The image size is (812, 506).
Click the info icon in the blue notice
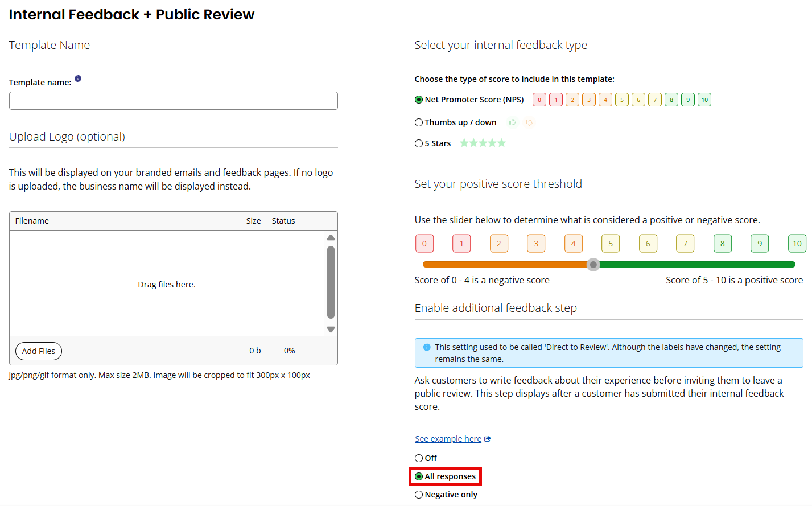(x=427, y=347)
